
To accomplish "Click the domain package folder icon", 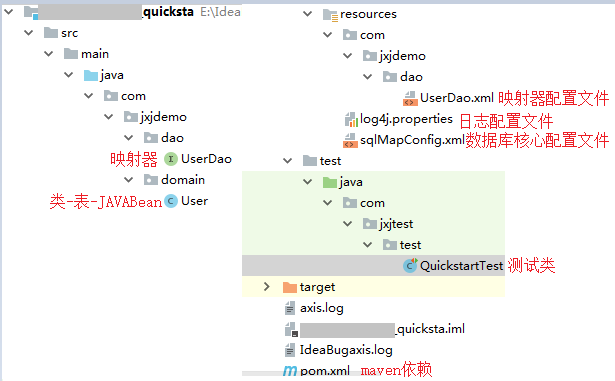I will point(151,180).
